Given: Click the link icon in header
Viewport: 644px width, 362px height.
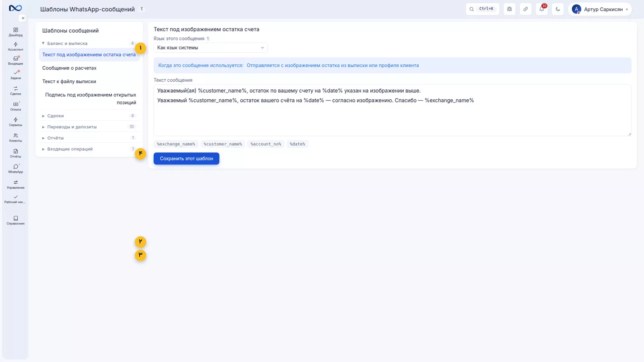Looking at the screenshot, I should tap(526, 9).
